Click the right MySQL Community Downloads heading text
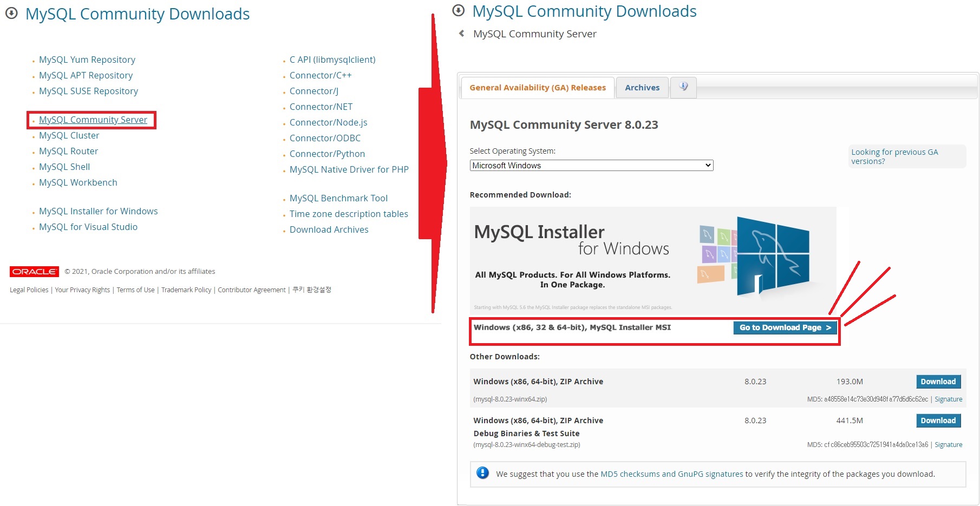Image resolution: width=980 pixels, height=506 pixels. [x=584, y=11]
